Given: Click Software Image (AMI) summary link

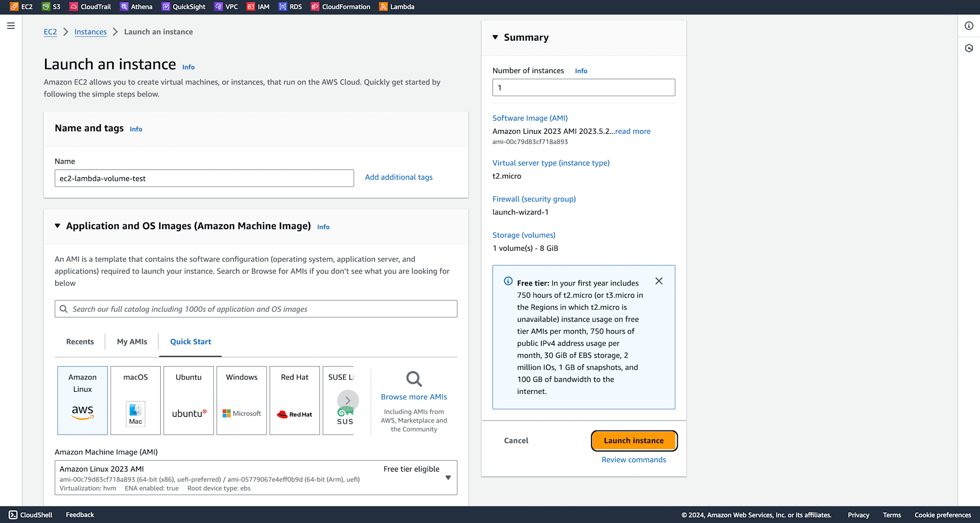Looking at the screenshot, I should [x=530, y=118].
